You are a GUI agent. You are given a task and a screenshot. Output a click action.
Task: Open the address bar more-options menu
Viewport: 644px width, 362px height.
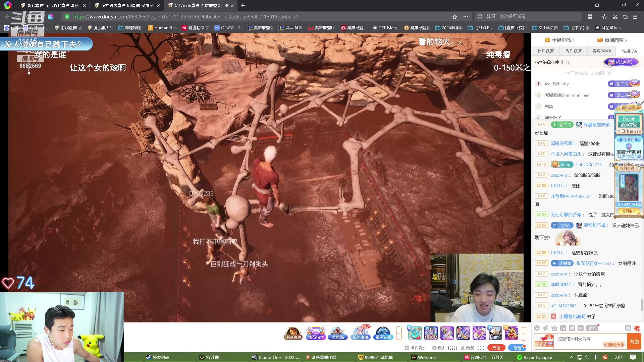[466, 17]
